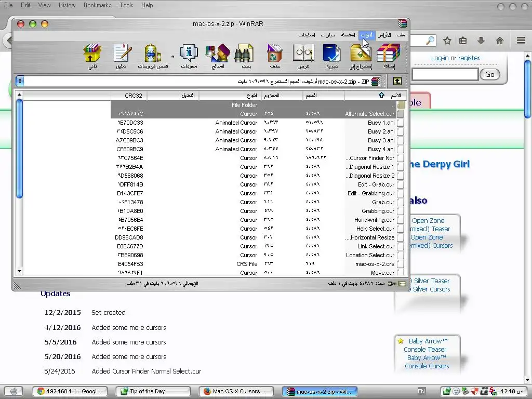Viewport: 532px width, 399px height.
Task: Click the magnifier icon in Firefox search box
Action: (x=430, y=41)
